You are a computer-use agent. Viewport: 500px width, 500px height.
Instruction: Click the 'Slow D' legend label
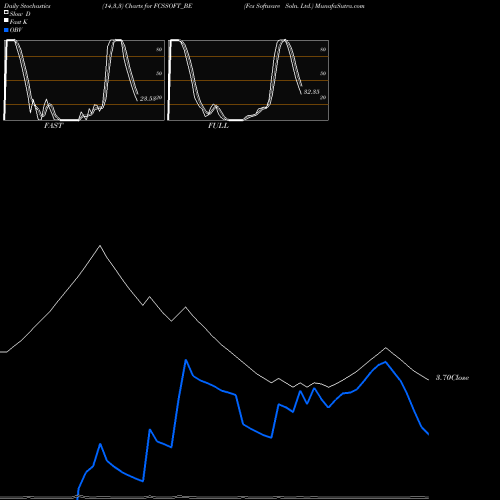[20, 14]
